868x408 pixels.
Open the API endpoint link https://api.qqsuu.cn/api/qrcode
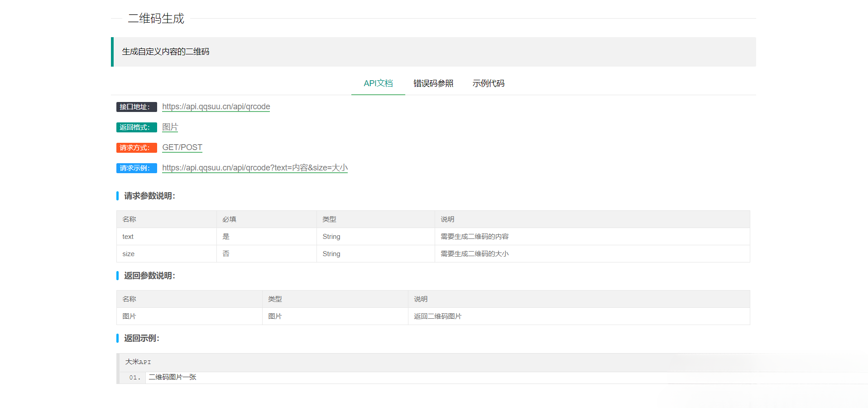click(x=216, y=107)
